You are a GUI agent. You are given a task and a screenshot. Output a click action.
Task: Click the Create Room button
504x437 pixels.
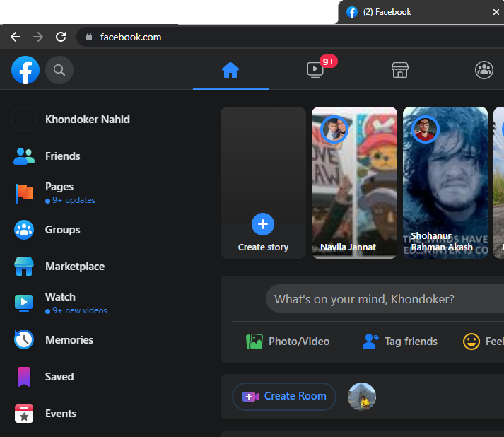pyautogui.click(x=285, y=397)
